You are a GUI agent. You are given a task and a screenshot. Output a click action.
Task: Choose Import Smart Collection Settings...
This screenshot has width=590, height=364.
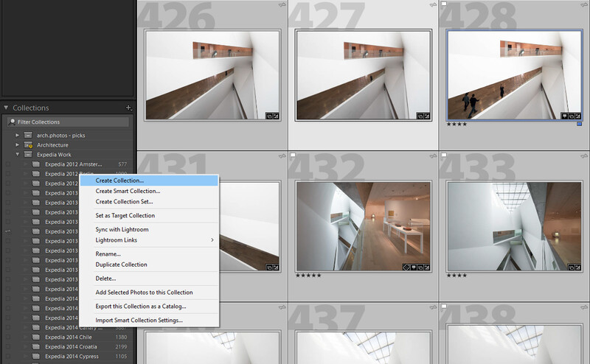149,320
